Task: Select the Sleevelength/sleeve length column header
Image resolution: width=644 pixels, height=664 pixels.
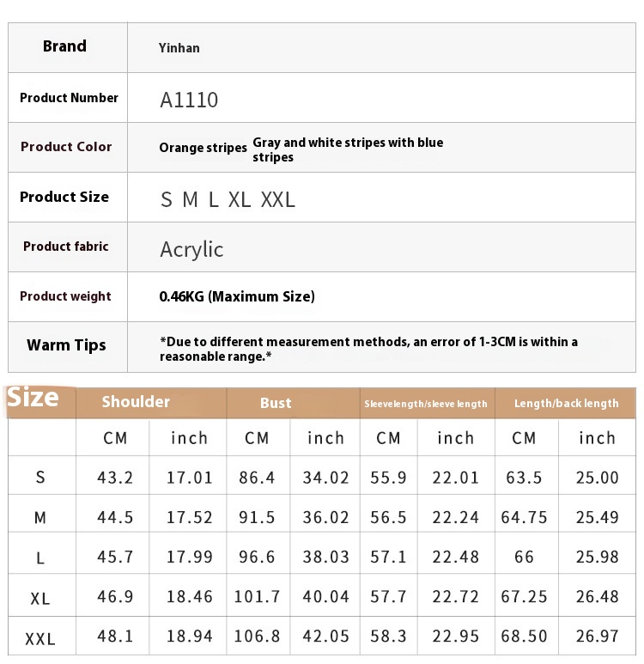Action: (x=426, y=404)
